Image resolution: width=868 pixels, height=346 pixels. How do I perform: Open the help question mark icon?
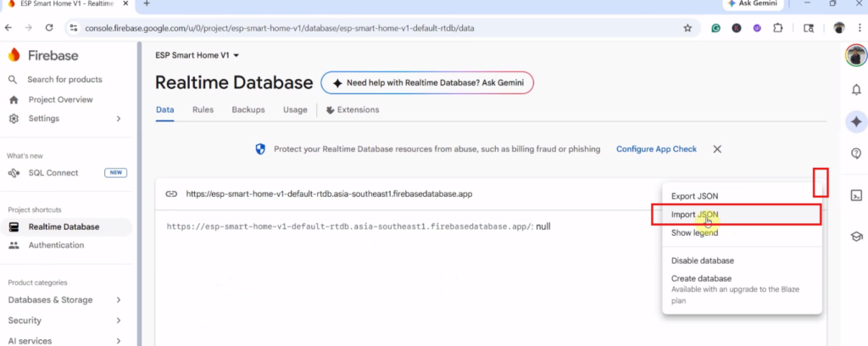pos(856,153)
